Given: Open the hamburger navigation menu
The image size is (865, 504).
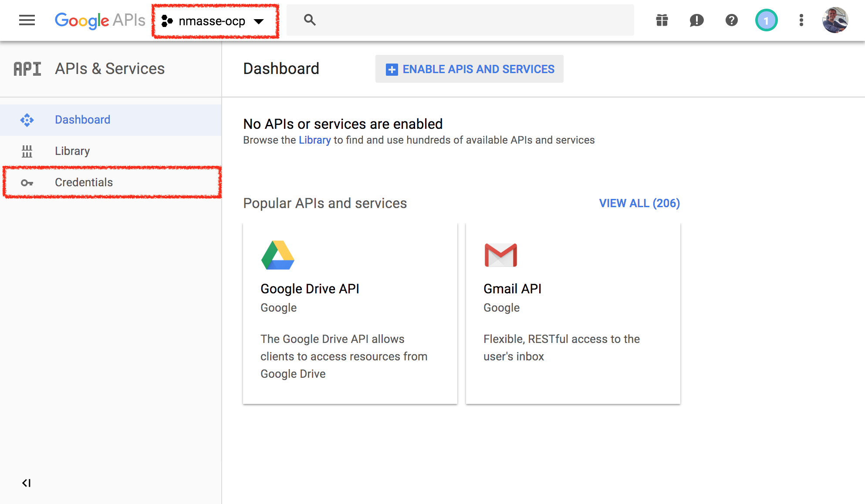Looking at the screenshot, I should click(x=27, y=20).
